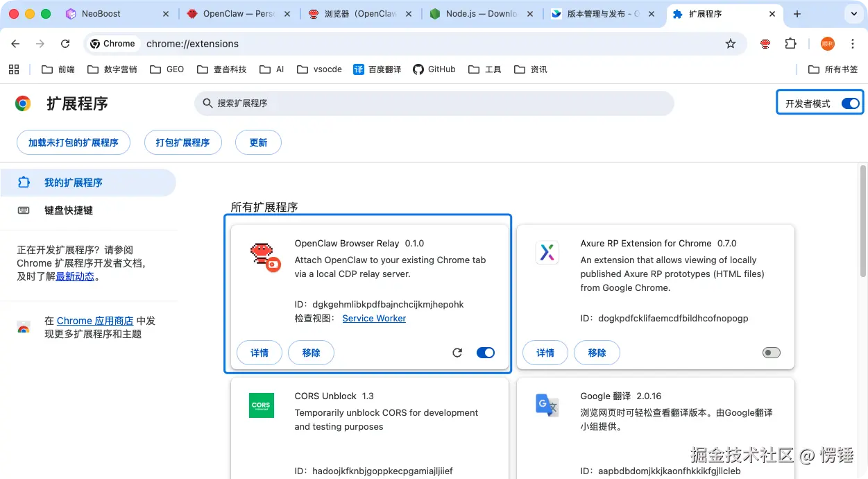
Task: Open the Chrome 应用商店 link
Action: (95, 321)
